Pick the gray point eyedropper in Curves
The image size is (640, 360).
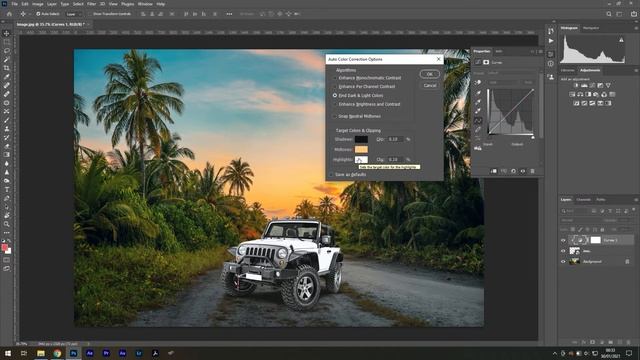[478, 102]
